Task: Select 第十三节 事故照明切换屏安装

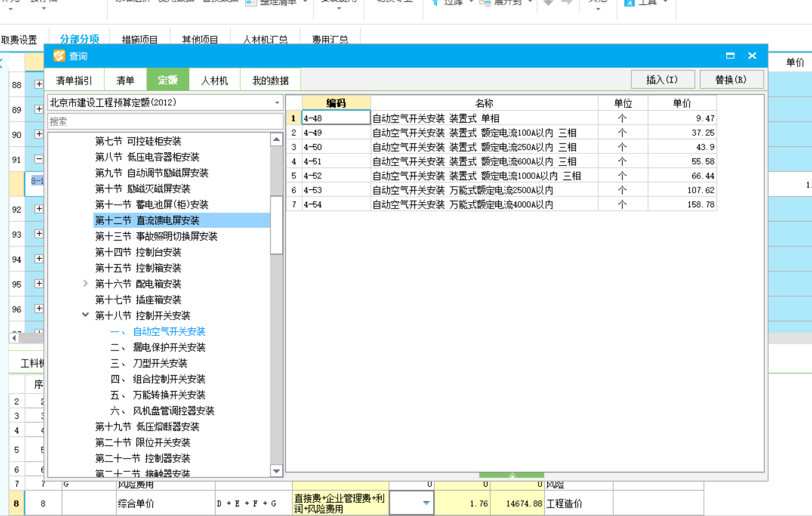Action: 156,236
